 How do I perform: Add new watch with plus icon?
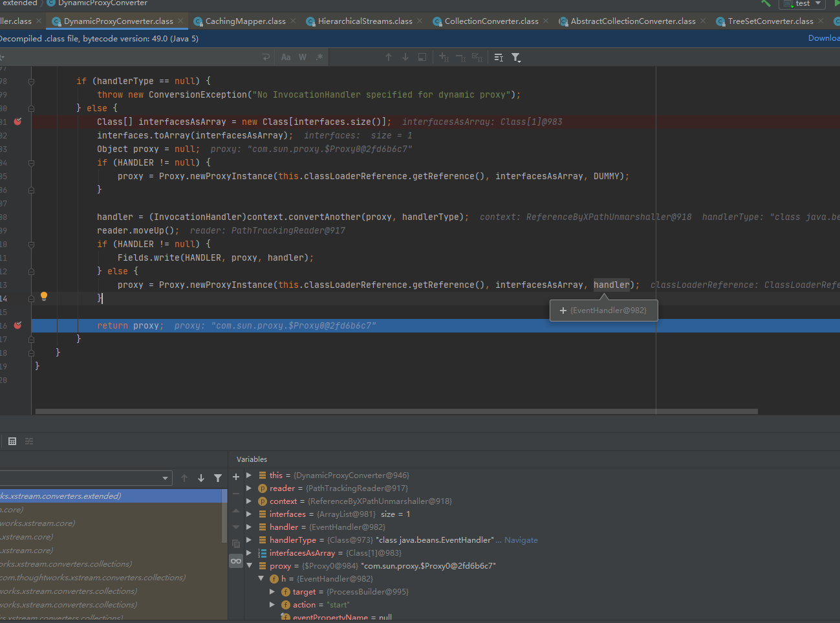(236, 477)
